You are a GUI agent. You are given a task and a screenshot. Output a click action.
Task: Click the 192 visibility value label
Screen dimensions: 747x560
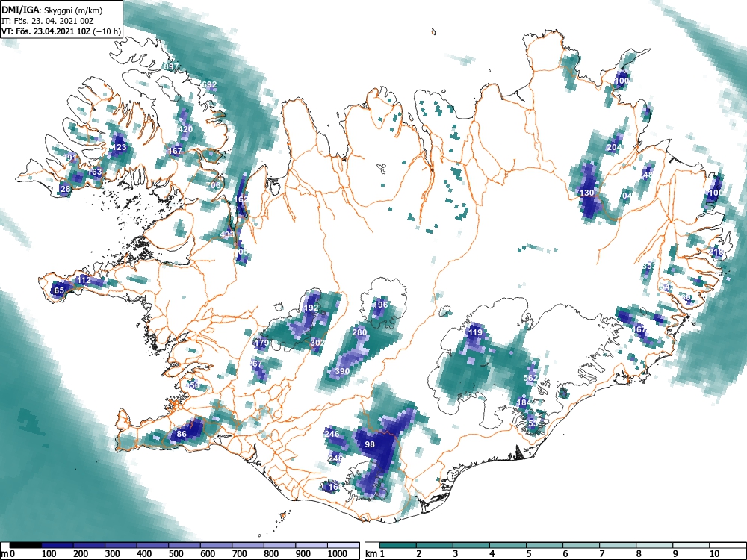(311, 308)
